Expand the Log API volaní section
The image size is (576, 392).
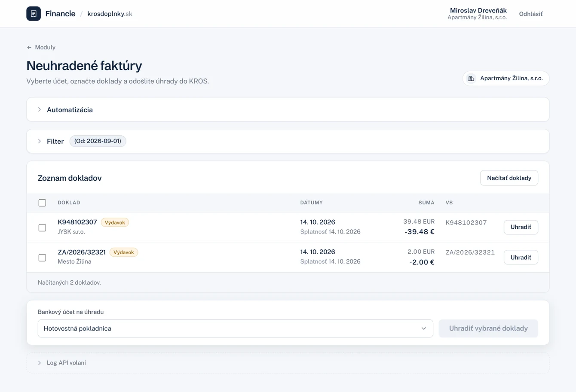288,363
